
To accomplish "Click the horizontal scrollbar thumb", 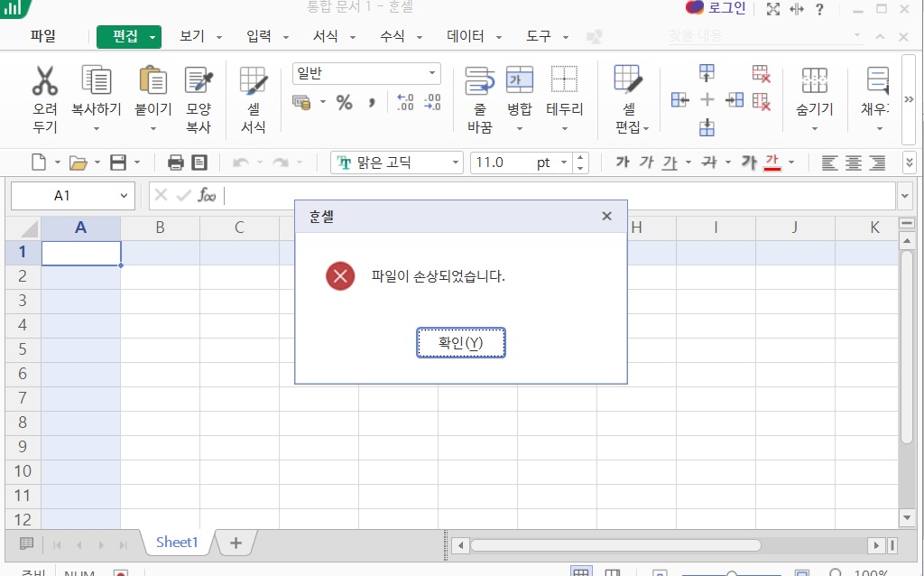I will pyautogui.click(x=615, y=545).
